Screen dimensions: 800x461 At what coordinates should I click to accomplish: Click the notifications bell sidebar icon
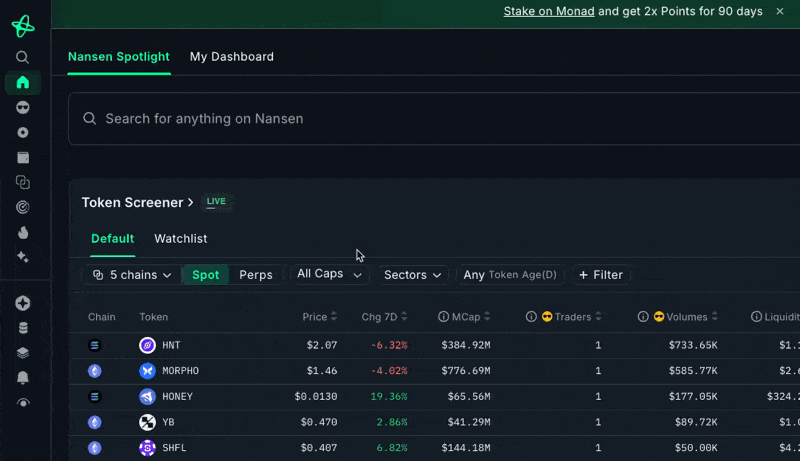coord(23,378)
